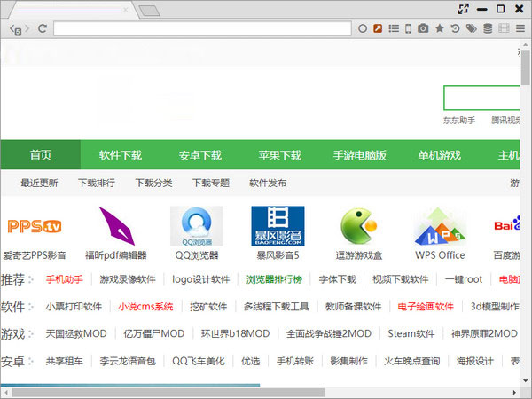
Task: Open the 下载专题 submenu link
Action: [x=211, y=183]
